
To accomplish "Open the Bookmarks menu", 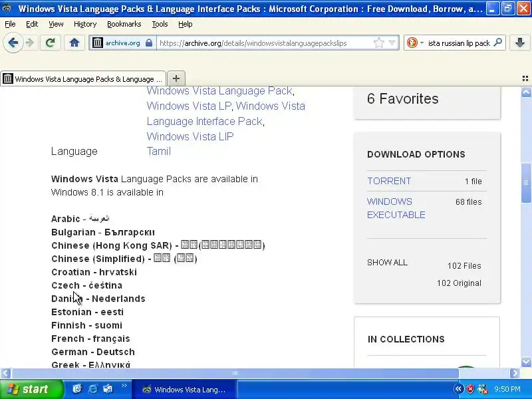I will [x=124, y=24].
